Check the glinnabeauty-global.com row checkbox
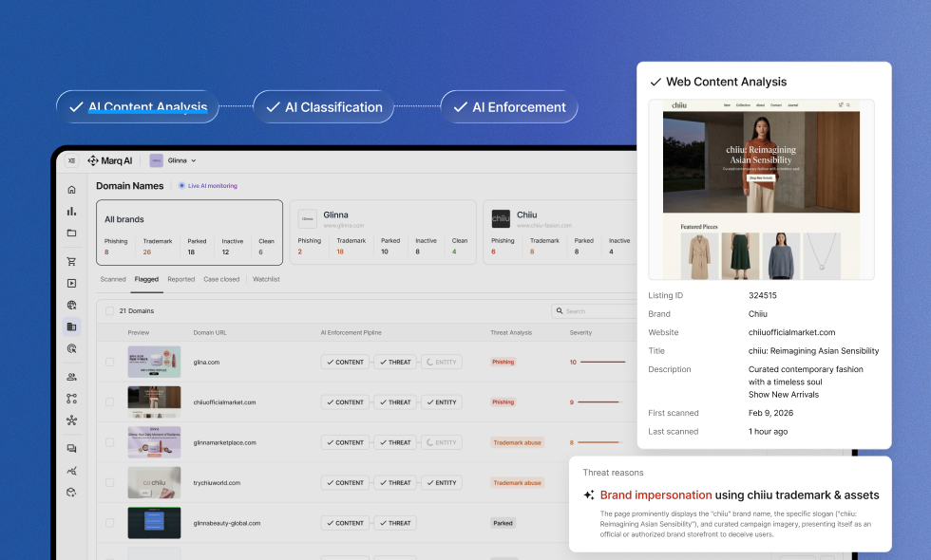The height and width of the screenshot is (560, 931). (x=110, y=523)
